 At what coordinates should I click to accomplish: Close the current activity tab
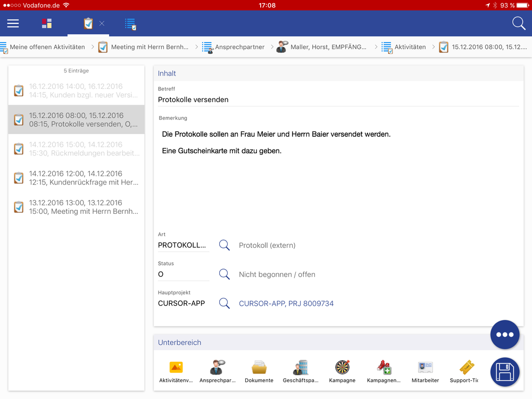coord(102,23)
